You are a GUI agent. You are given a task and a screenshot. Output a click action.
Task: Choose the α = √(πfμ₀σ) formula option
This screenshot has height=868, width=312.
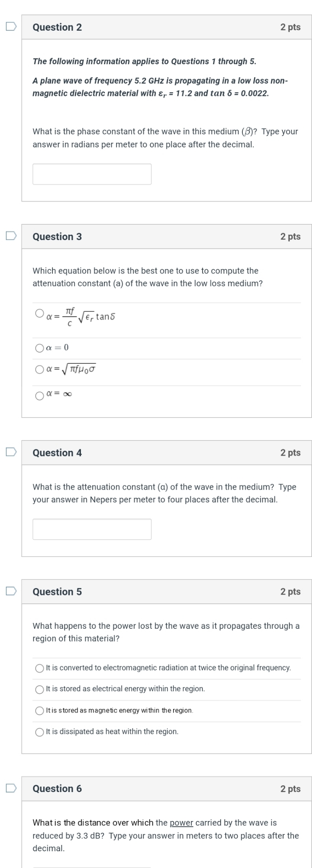point(40,368)
